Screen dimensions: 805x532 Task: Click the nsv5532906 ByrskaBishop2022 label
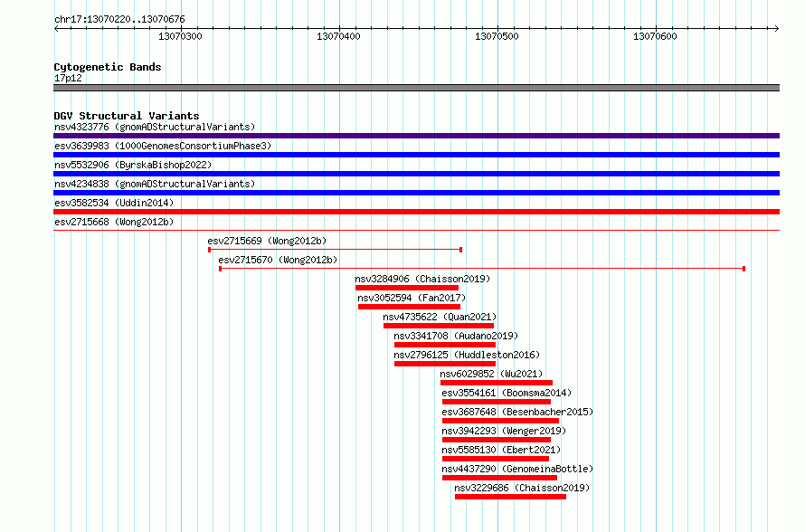click(x=133, y=165)
